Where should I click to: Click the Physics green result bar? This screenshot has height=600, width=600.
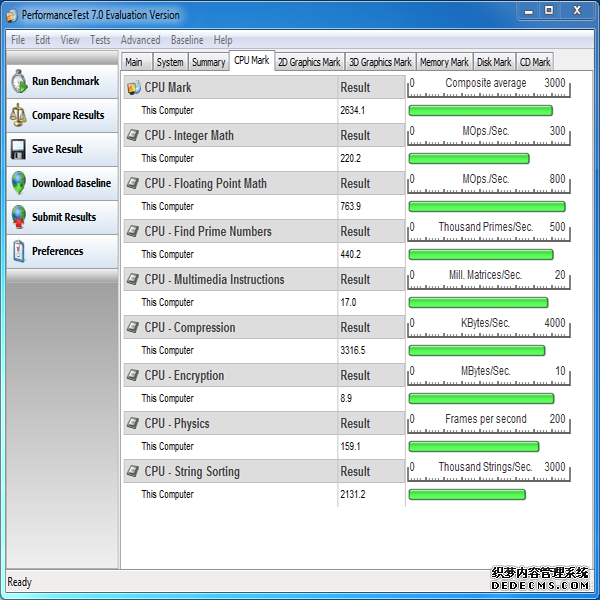474,447
